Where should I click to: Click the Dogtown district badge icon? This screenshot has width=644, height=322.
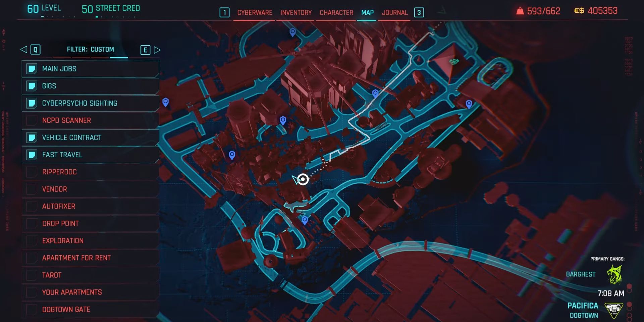coord(613,311)
